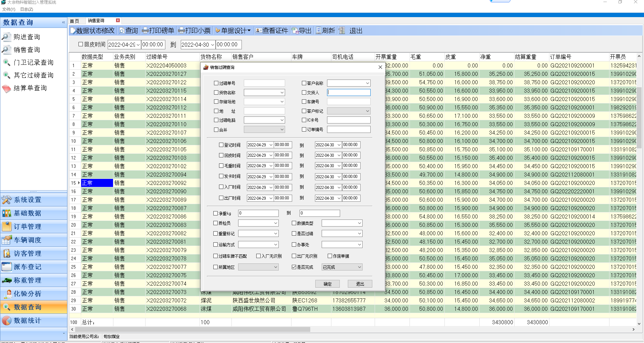The image size is (644, 343).
Task: Click the 退出 button in the dialog
Action: (360, 284)
